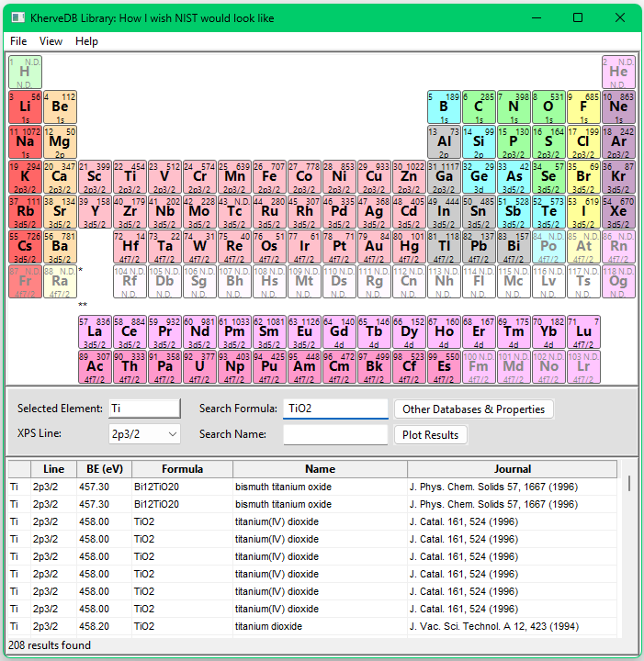Image resolution: width=644 pixels, height=661 pixels.
Task: Pick the Ce cerium element tile
Action: pos(130,332)
